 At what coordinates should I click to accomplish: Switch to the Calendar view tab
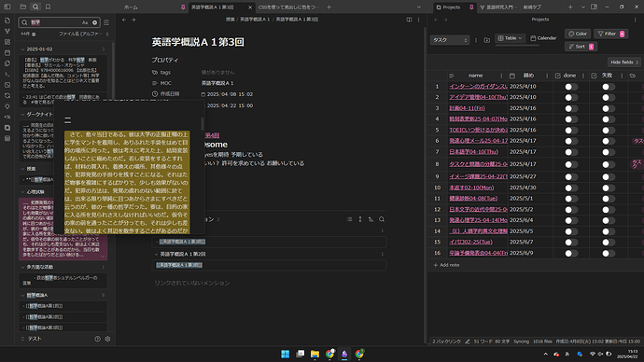click(x=543, y=38)
